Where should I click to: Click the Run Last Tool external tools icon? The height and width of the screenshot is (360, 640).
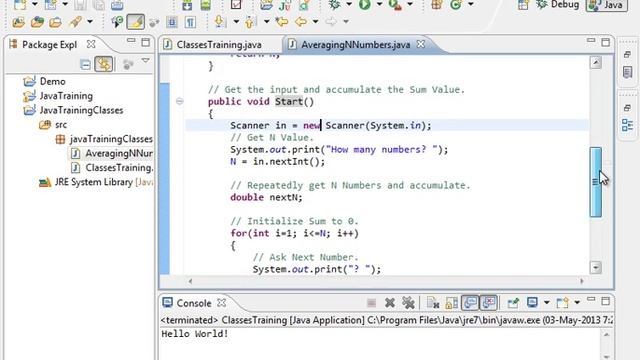[x=395, y=4]
